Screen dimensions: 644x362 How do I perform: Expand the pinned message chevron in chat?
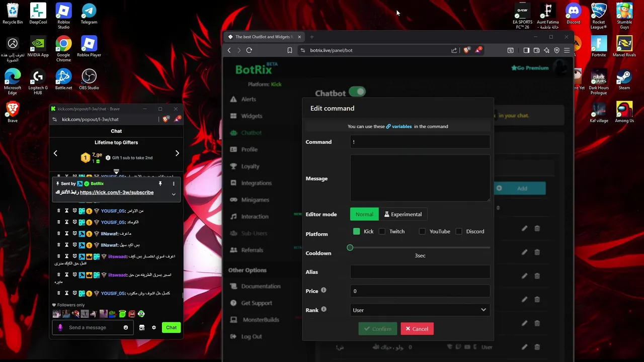point(174,194)
